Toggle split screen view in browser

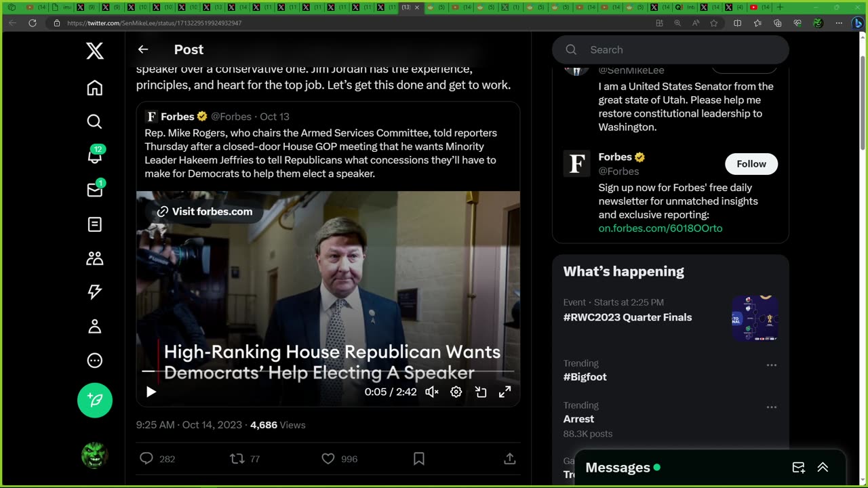(738, 23)
